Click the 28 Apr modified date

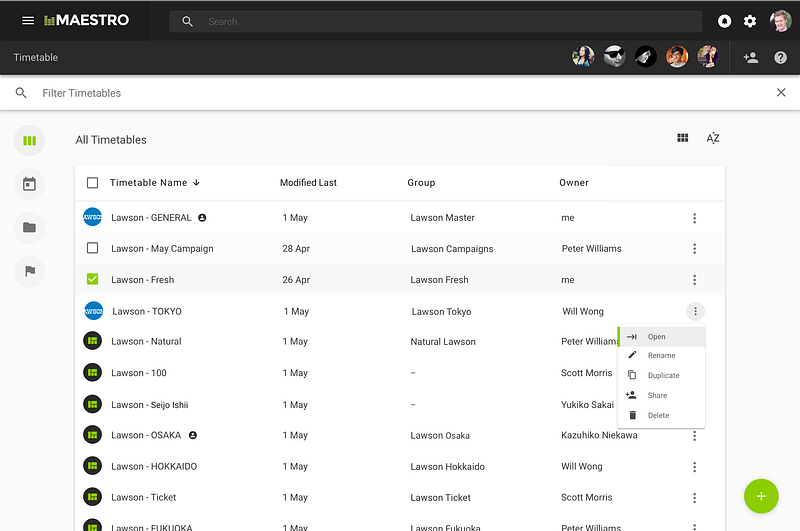coord(296,248)
